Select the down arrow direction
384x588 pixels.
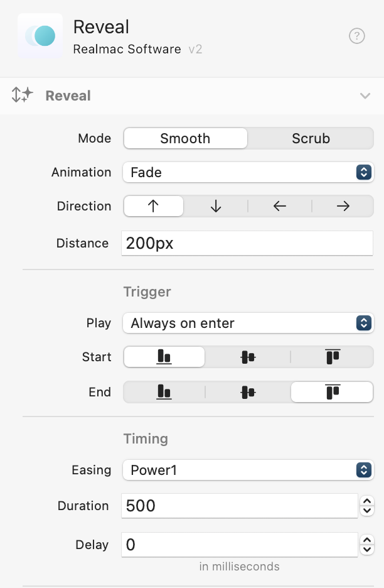click(x=216, y=206)
